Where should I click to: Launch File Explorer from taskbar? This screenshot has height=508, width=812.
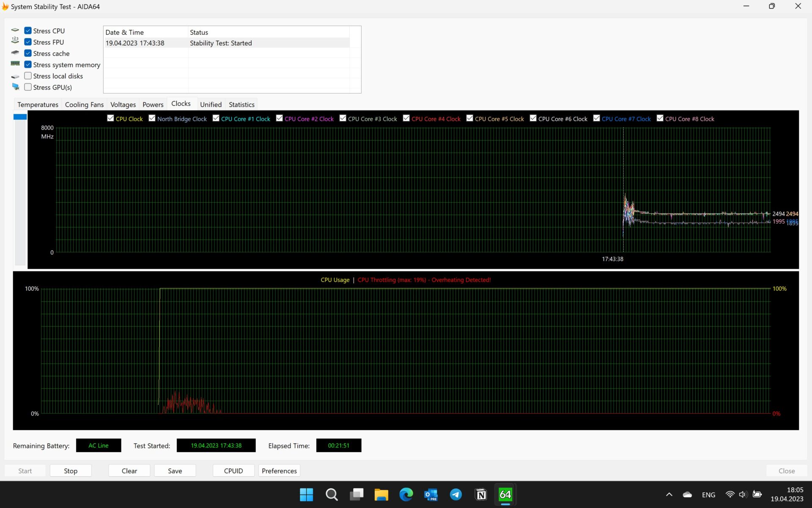(x=381, y=494)
